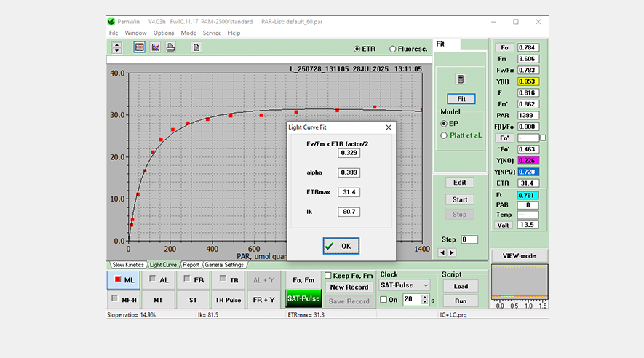
Task: Switch to the General Settings tab
Action: (x=224, y=265)
